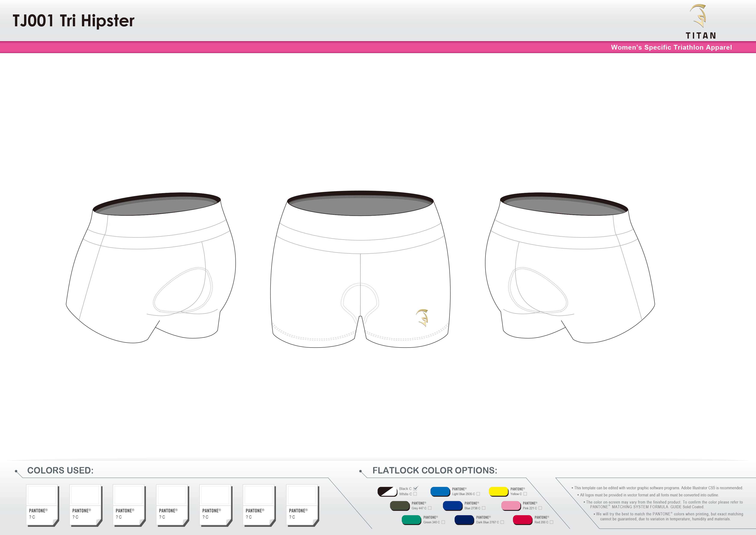
Task: Click the first Pantone chip in Colors Used
Action: pos(42,505)
